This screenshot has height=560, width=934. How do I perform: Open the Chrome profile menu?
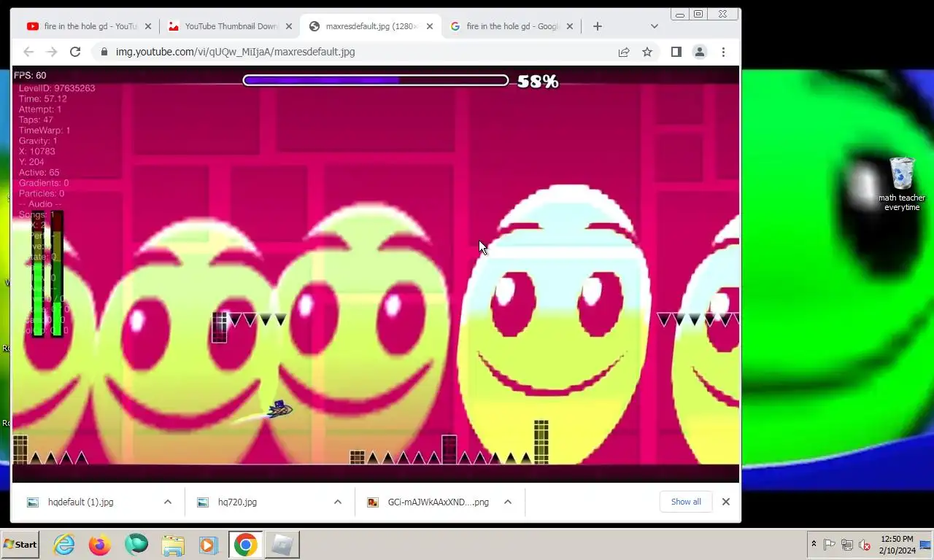[700, 52]
